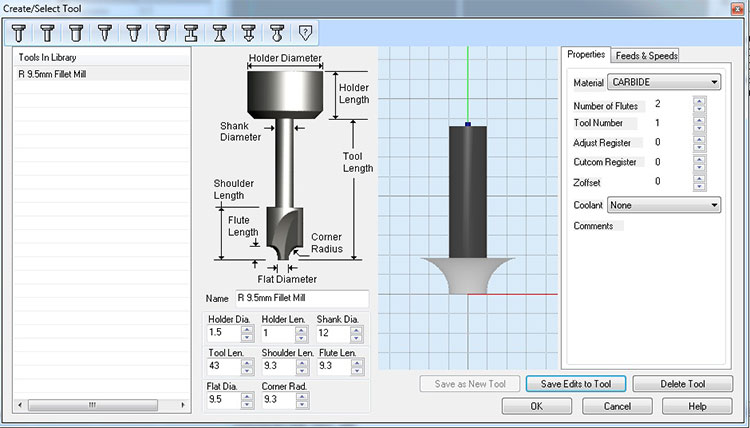750x428 pixels.
Task: Click the 3D tool preview viewport
Action: tap(468, 208)
